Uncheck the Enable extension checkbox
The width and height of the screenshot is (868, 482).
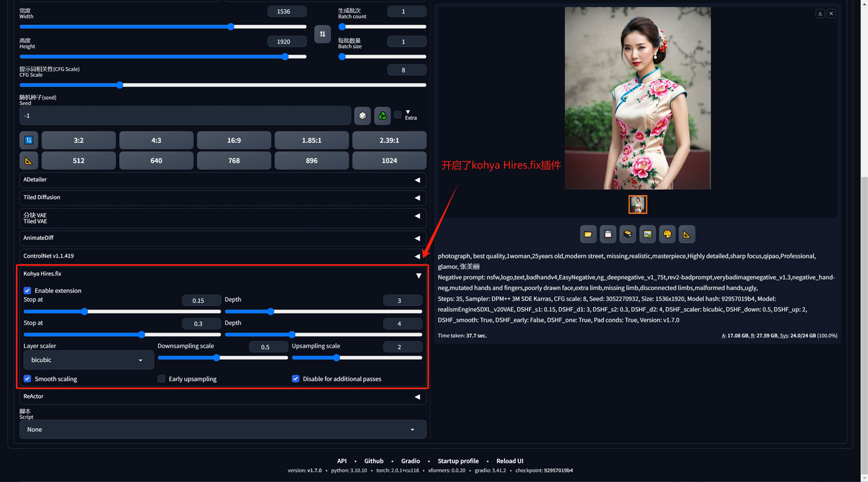coord(27,290)
